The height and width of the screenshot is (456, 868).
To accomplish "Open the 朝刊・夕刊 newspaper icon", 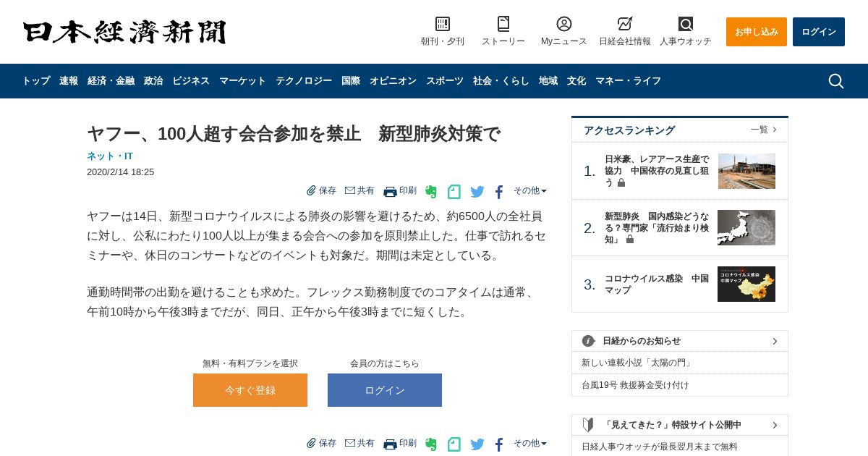I will tap(443, 24).
